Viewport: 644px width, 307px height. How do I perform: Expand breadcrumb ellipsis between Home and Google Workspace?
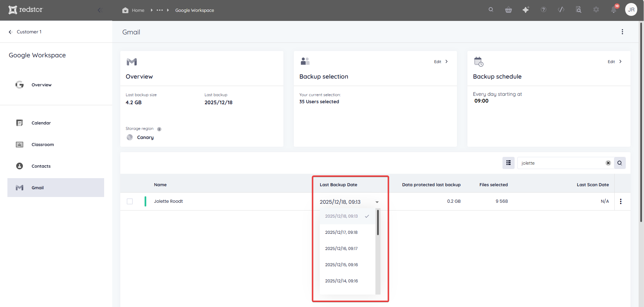(160, 10)
